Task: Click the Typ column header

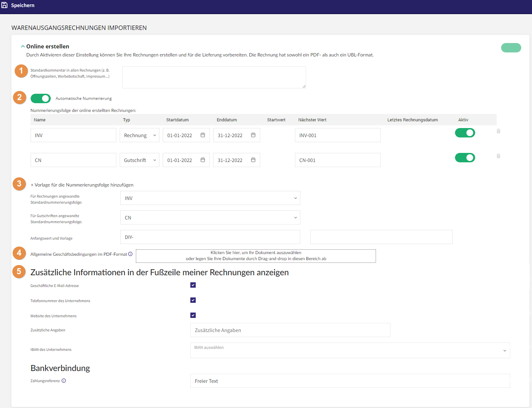Action: [x=126, y=120]
